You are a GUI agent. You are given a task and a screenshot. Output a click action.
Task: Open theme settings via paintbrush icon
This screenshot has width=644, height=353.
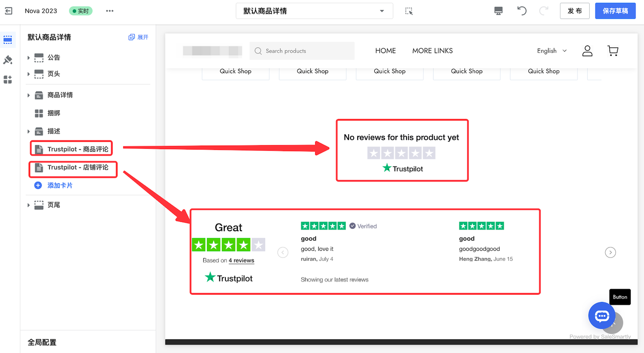pos(8,59)
